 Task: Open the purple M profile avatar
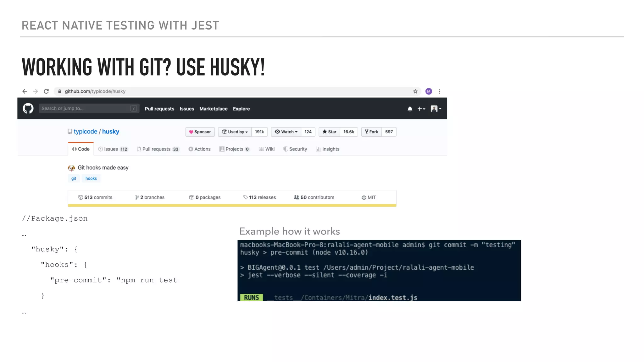point(429,91)
